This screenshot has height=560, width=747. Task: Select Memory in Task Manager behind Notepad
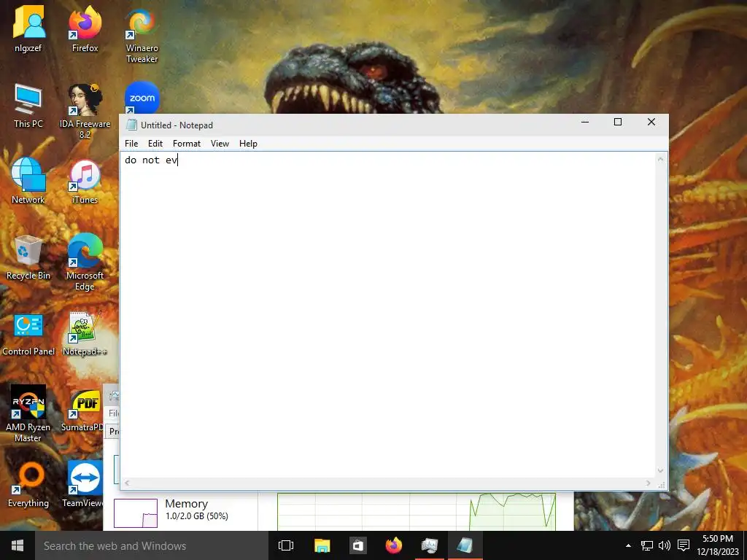click(x=186, y=510)
